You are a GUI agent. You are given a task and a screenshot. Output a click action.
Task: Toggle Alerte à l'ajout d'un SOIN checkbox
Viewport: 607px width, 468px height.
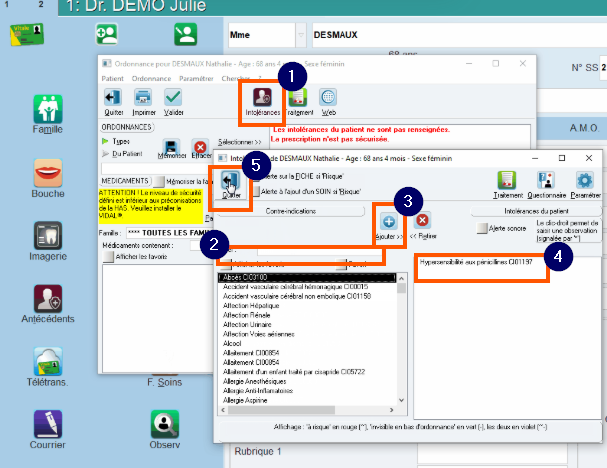click(x=256, y=192)
